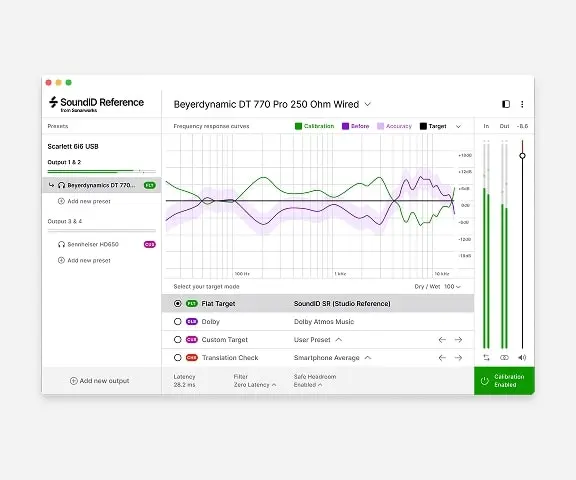
Task: Go to next Translation Check preset arrow
Action: [458, 358]
